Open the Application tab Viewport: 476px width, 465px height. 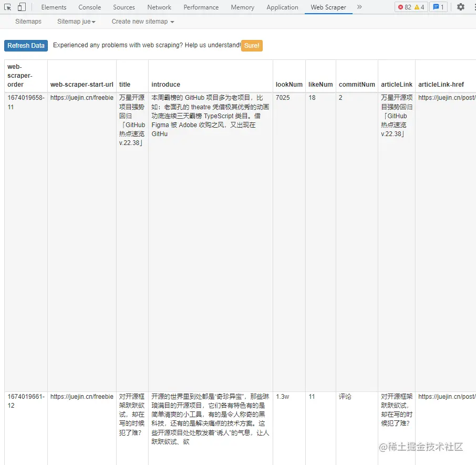tap(282, 7)
